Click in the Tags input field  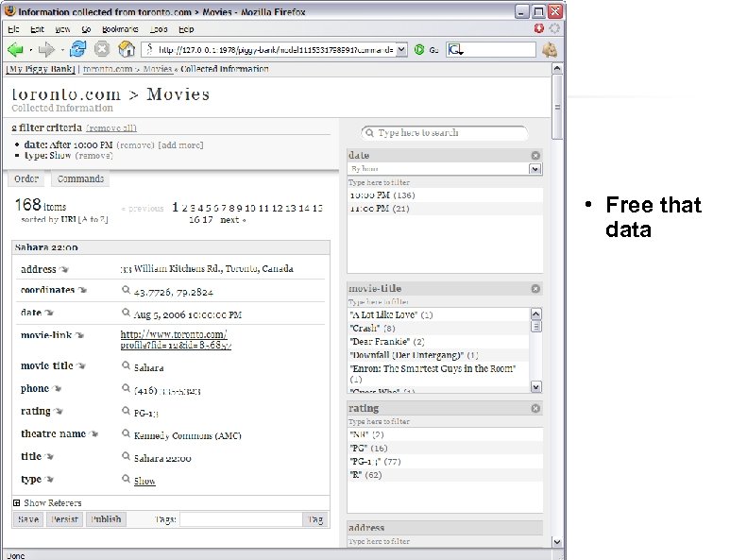(x=241, y=519)
